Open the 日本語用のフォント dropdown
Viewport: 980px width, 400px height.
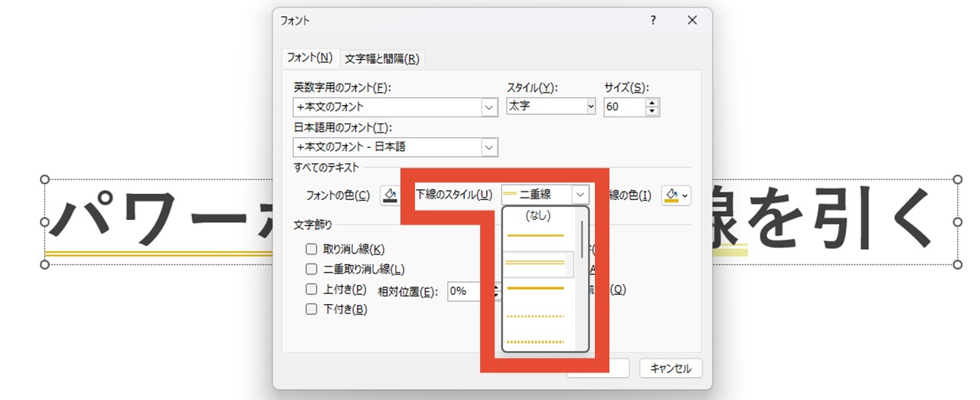490,147
